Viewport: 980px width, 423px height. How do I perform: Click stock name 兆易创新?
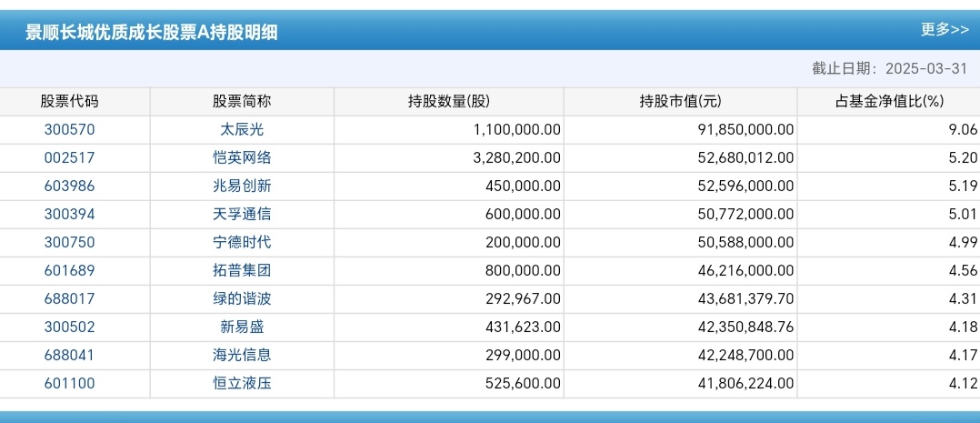tap(242, 186)
